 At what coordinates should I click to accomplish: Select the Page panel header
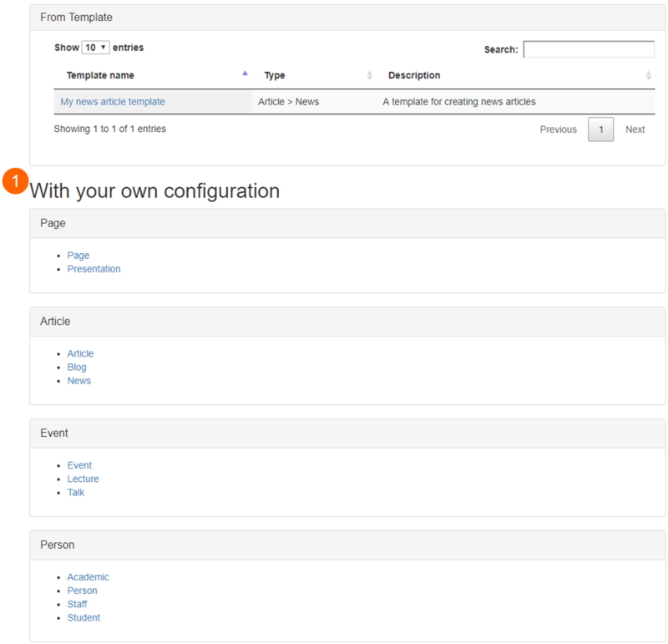(x=347, y=223)
